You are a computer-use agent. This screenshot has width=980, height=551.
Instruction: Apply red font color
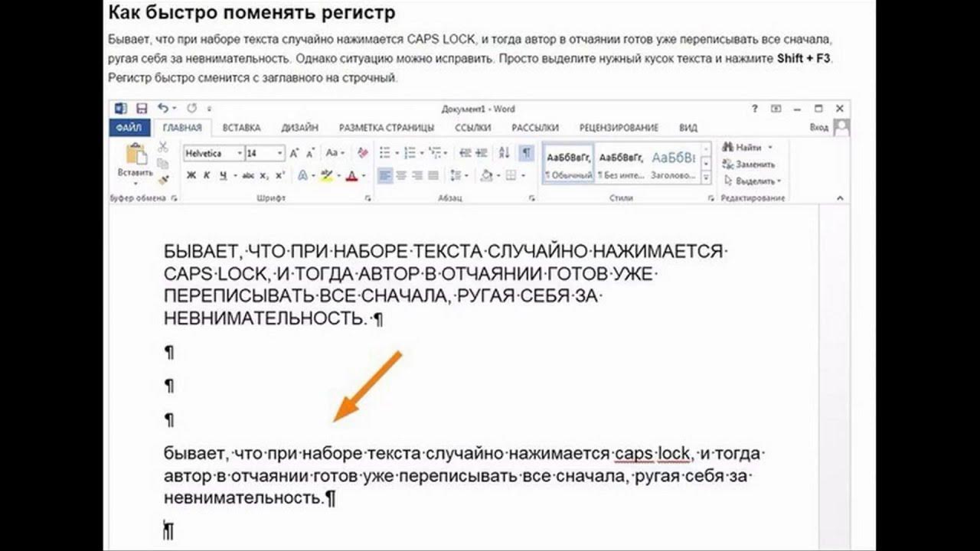click(351, 176)
